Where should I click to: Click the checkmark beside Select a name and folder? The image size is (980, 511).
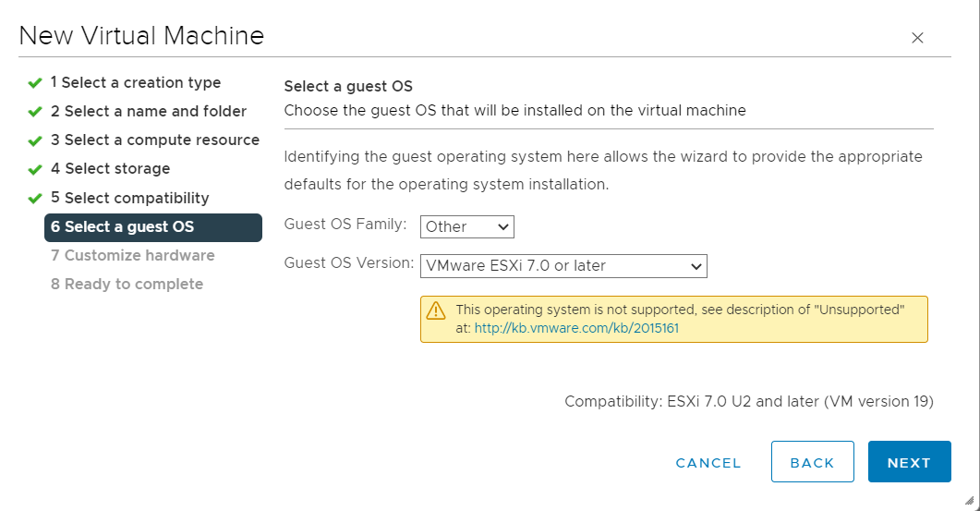click(35, 112)
